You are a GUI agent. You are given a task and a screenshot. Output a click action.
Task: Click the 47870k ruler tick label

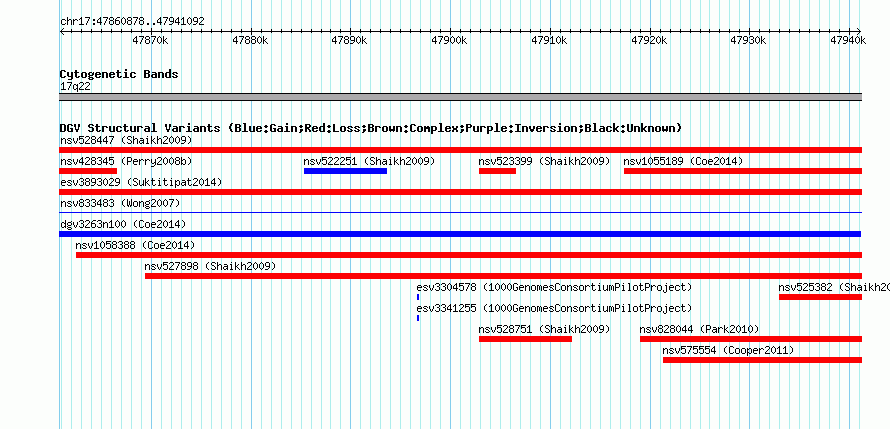150,40
